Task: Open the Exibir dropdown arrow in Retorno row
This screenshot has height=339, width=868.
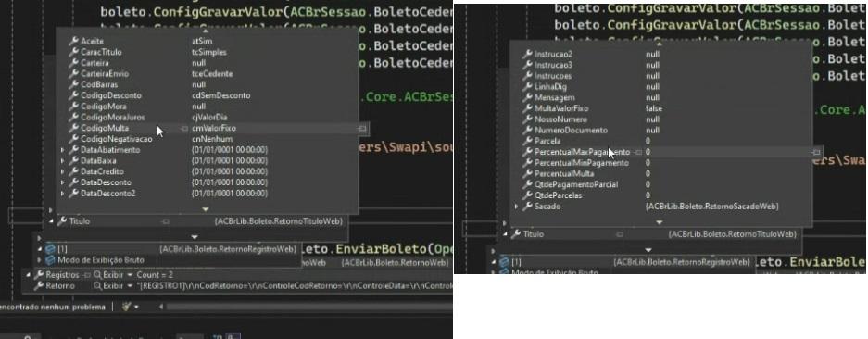Action: 130,286
